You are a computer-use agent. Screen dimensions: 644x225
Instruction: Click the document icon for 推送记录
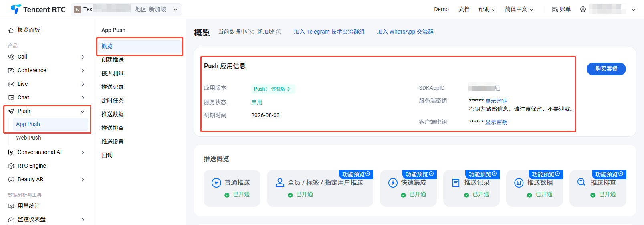coord(456,183)
